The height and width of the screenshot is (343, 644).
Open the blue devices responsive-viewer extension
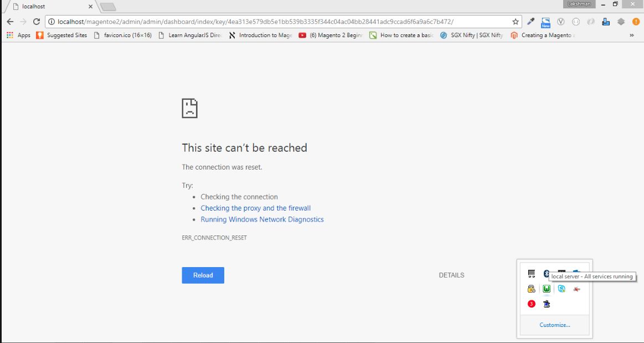606,22
